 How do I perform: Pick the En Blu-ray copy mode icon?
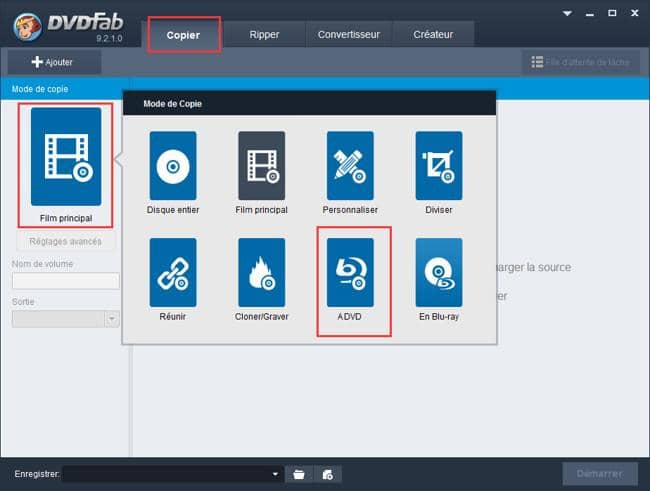[x=439, y=272]
